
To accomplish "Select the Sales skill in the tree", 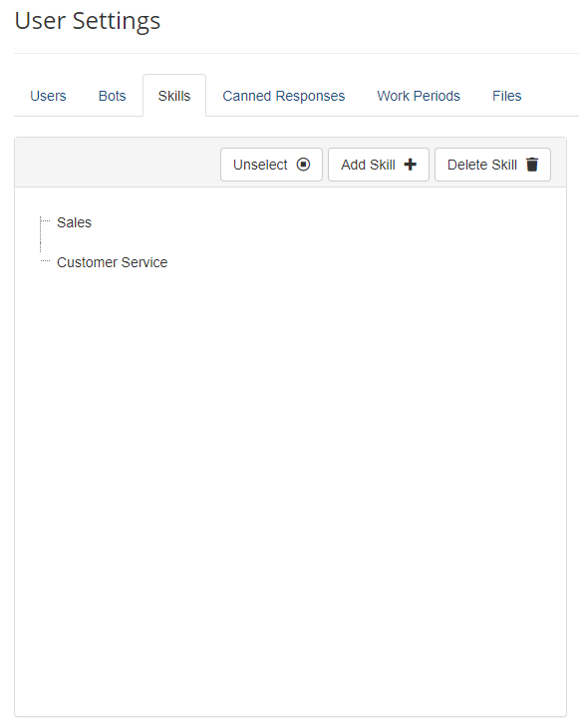I will (x=74, y=222).
